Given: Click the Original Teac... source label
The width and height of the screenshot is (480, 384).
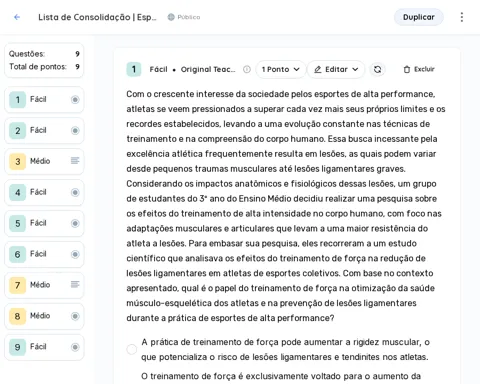Looking at the screenshot, I should tap(208, 69).
